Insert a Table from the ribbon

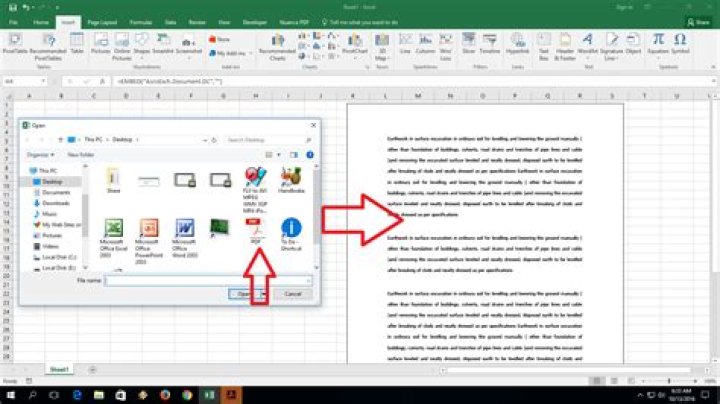[x=77, y=44]
